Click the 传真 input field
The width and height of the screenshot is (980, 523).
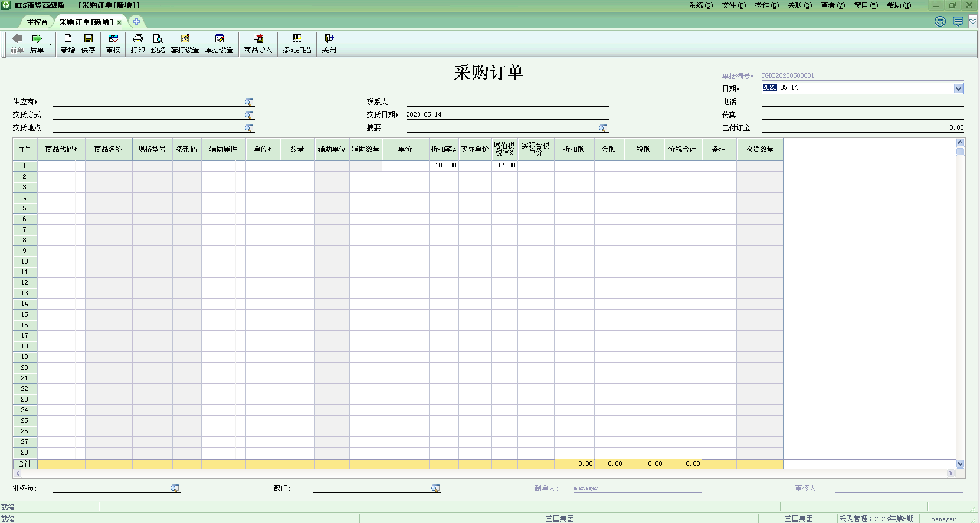[863, 115]
